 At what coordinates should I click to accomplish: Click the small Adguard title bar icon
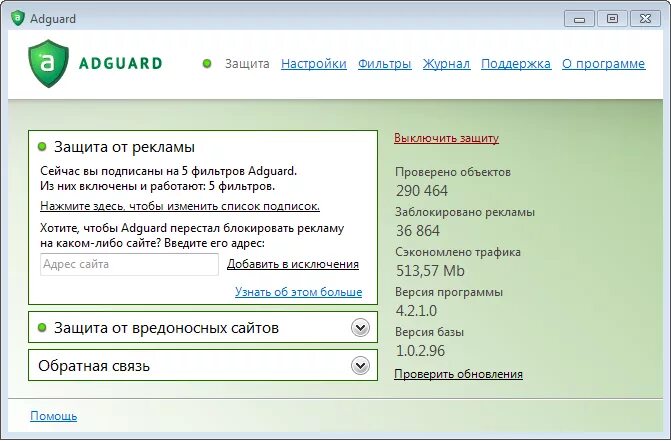click(18, 18)
